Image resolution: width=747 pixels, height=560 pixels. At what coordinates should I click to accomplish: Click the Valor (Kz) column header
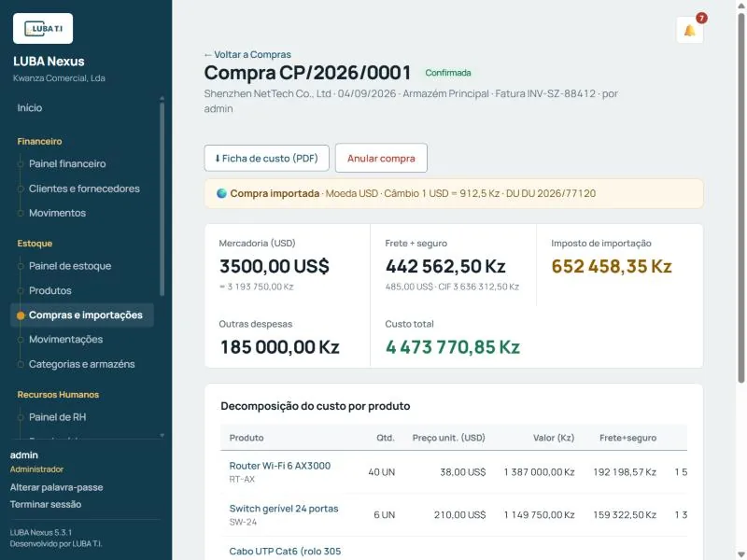pyautogui.click(x=554, y=438)
